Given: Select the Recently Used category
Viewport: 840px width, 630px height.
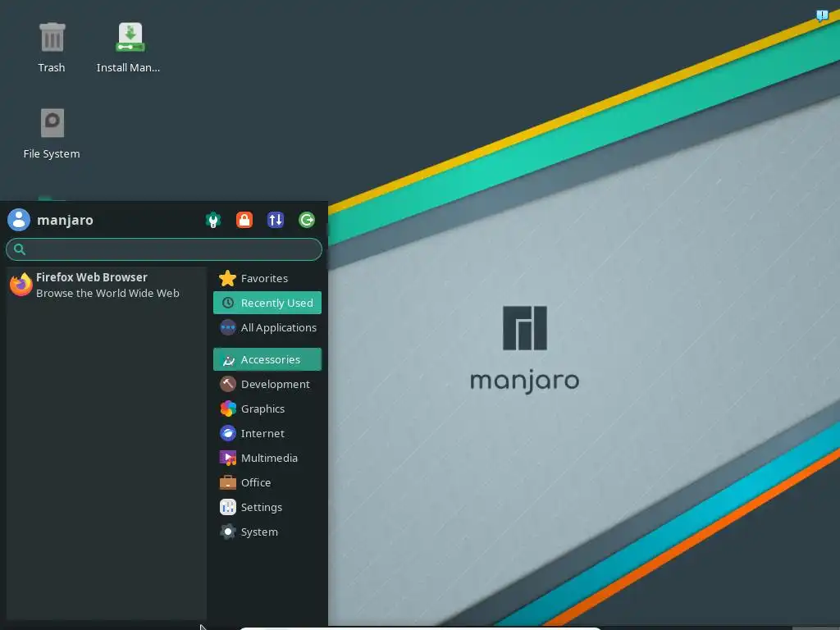Looking at the screenshot, I should pos(267,303).
